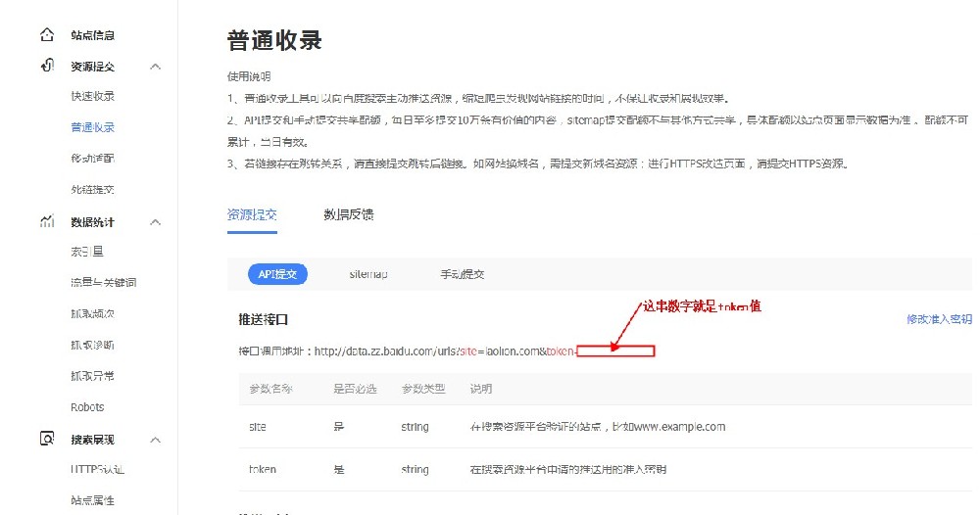
Task: Click the 站点信息 home icon
Action: tap(47, 34)
